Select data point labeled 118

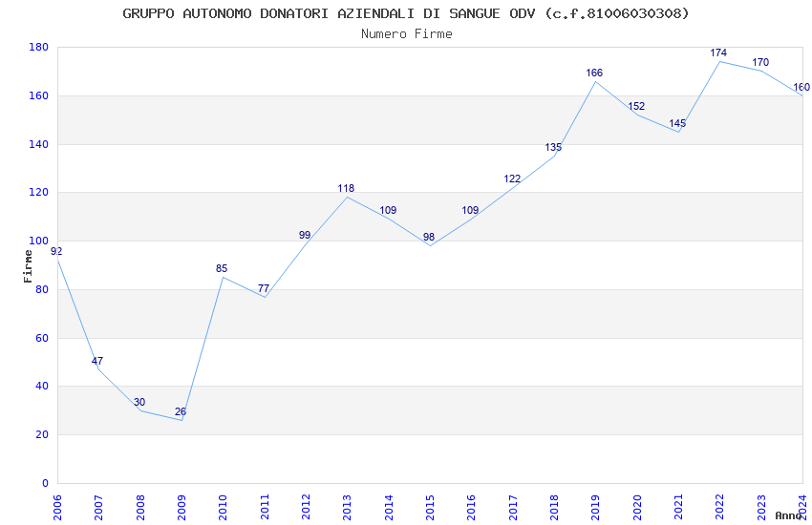coord(346,188)
